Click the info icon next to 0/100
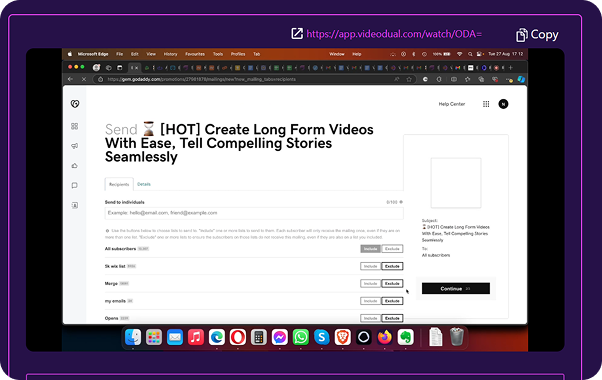Image resolution: width=602 pixels, height=380 pixels. (401, 202)
